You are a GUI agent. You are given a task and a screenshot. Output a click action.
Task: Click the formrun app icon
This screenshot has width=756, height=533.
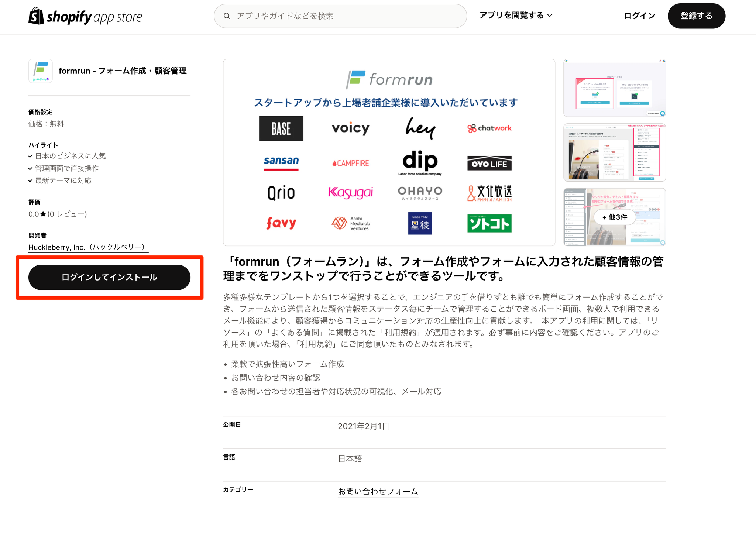(41, 71)
